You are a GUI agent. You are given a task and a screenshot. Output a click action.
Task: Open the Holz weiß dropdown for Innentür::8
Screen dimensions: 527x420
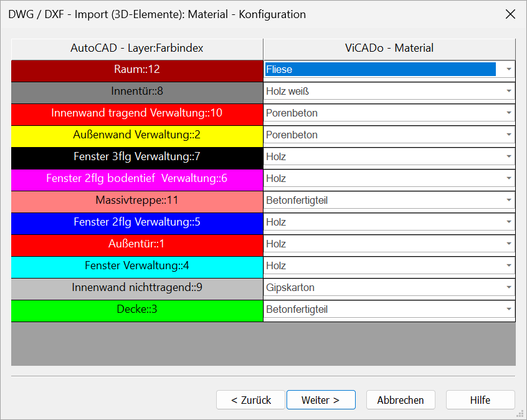(508, 91)
